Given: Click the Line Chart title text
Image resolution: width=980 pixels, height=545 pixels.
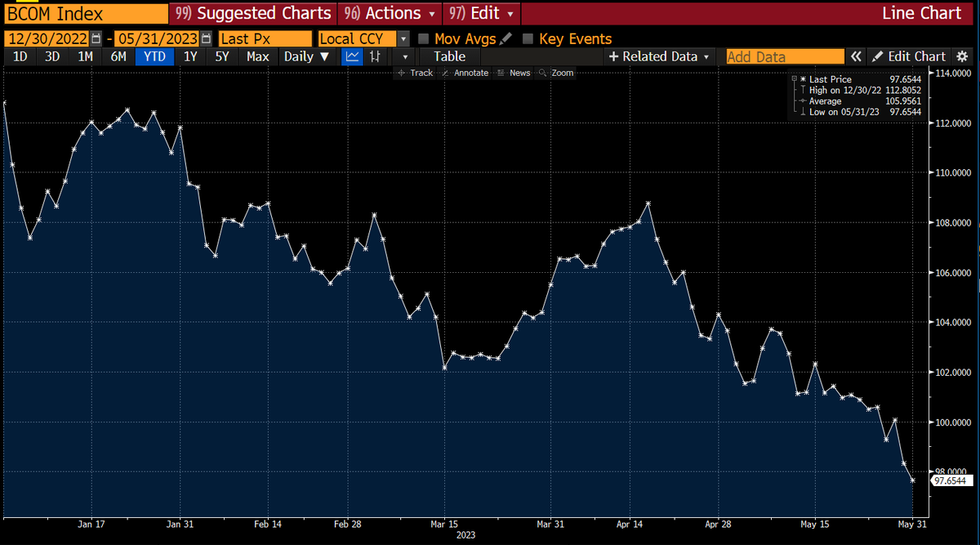Looking at the screenshot, I should click(x=922, y=13).
